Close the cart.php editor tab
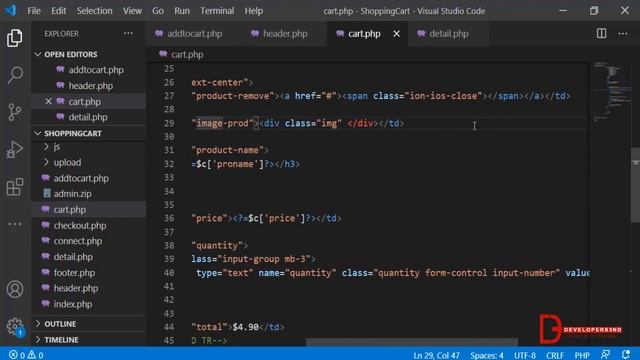640x360 pixels. [396, 34]
